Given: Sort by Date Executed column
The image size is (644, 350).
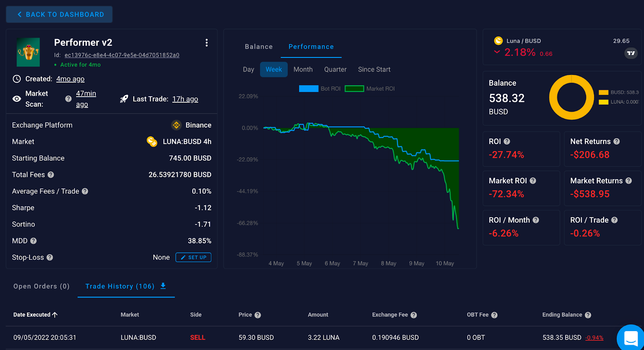Looking at the screenshot, I should (x=35, y=315).
